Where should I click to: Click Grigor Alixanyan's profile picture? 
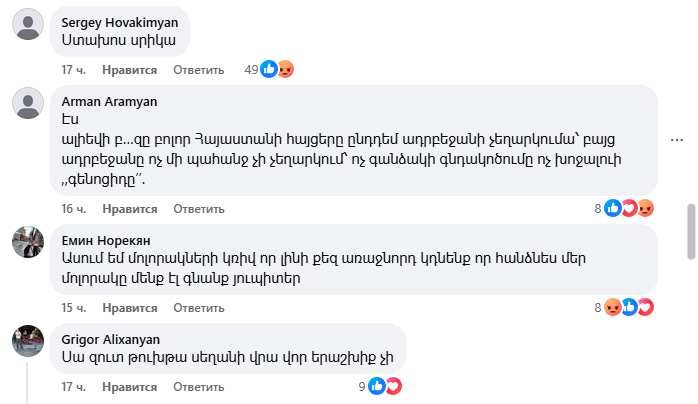coord(27,340)
